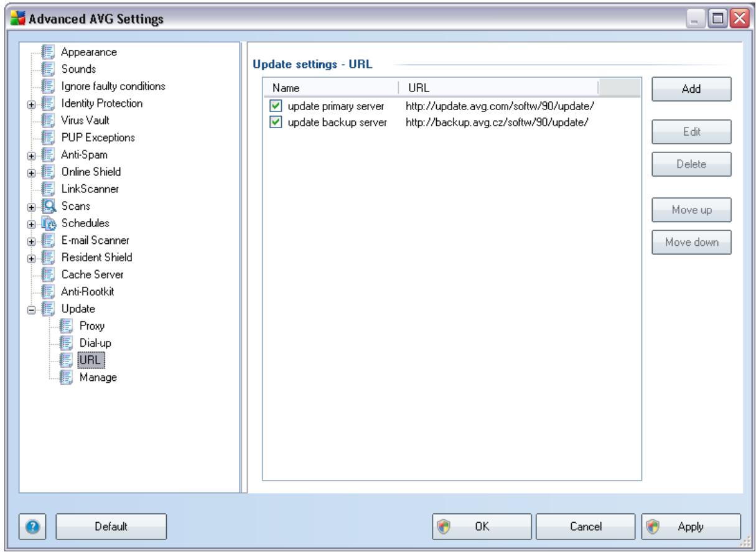Click the Sounds tree icon

click(x=49, y=68)
